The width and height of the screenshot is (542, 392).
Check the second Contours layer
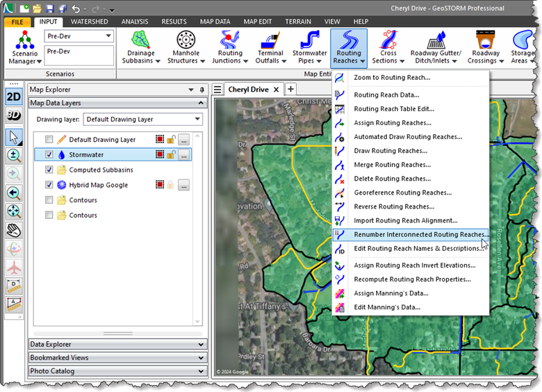pyautogui.click(x=49, y=215)
